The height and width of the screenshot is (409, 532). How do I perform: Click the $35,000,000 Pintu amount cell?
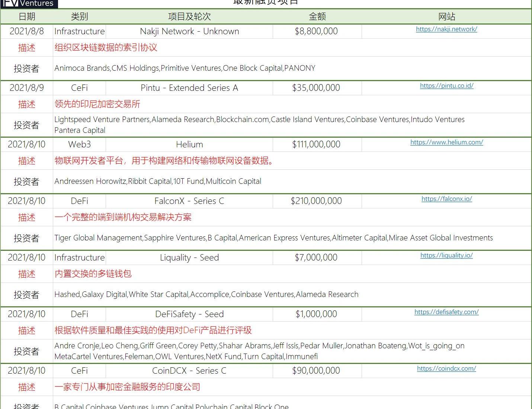click(316, 88)
